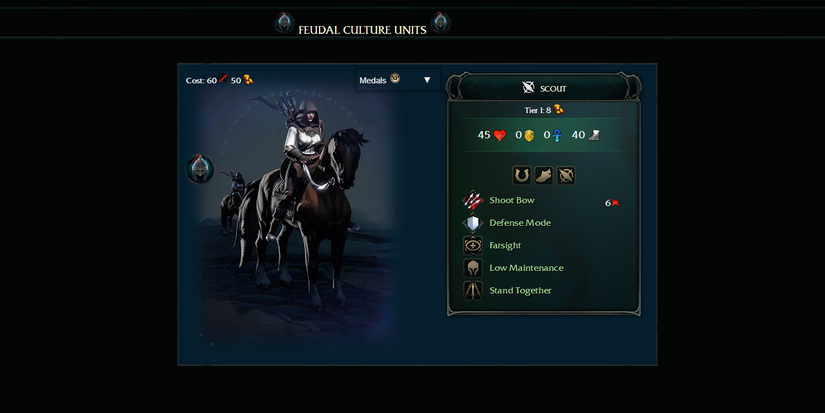825x413 pixels.
Task: Click the running-foot trait icon
Action: click(x=544, y=175)
